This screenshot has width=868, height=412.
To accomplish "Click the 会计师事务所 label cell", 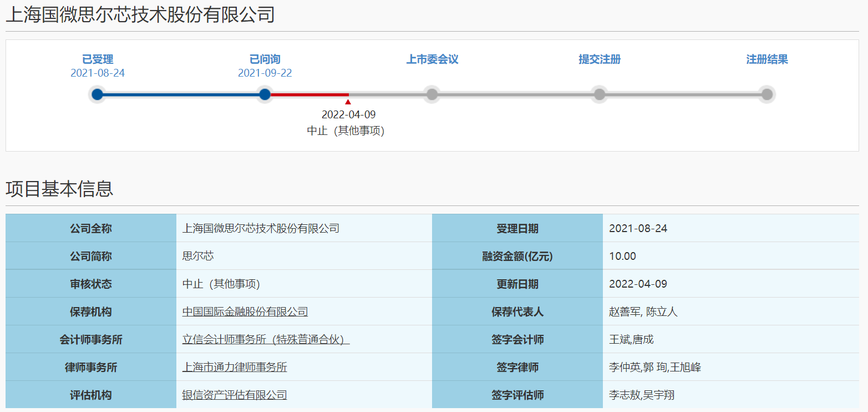I will (x=91, y=339).
